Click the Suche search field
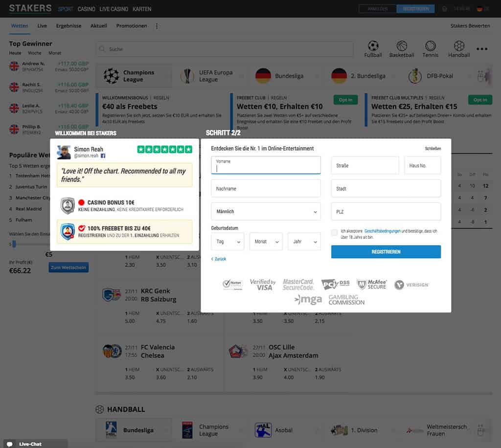The image size is (501, 448). tap(225, 49)
